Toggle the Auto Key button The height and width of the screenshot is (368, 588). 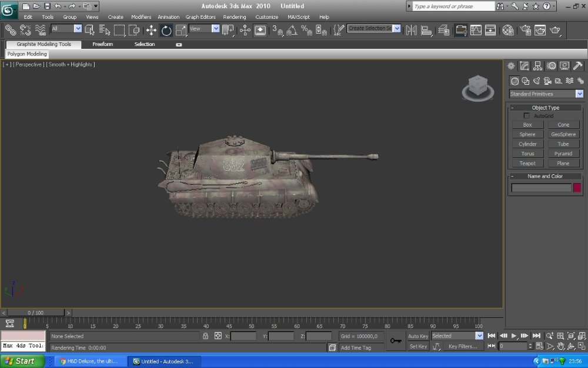point(418,336)
